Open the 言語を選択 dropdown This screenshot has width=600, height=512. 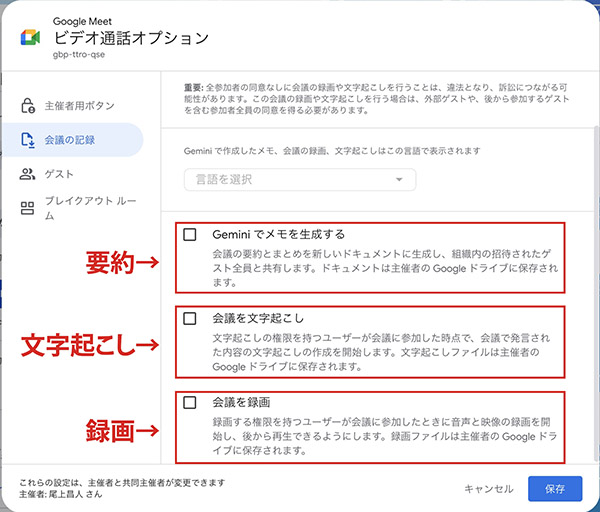[300, 179]
